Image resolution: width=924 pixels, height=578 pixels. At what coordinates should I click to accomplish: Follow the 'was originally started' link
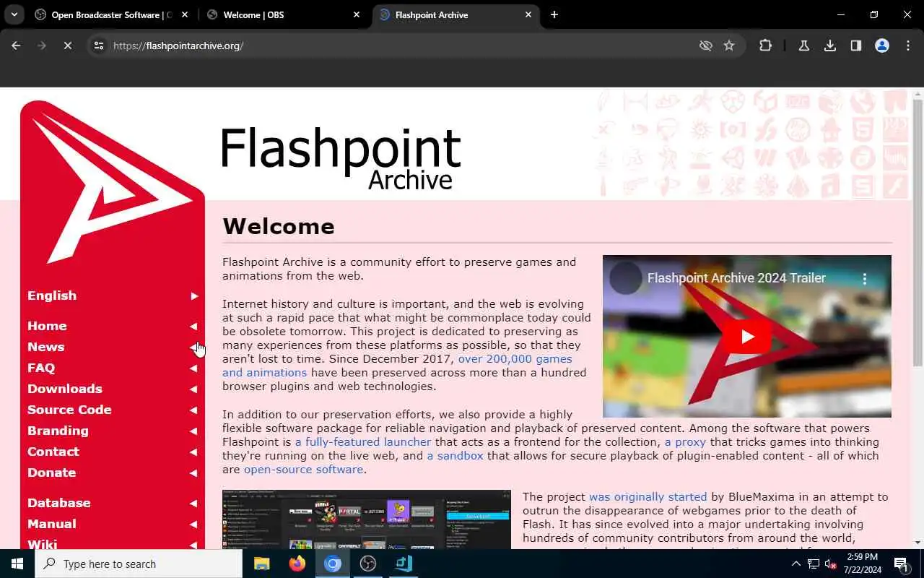tap(648, 497)
